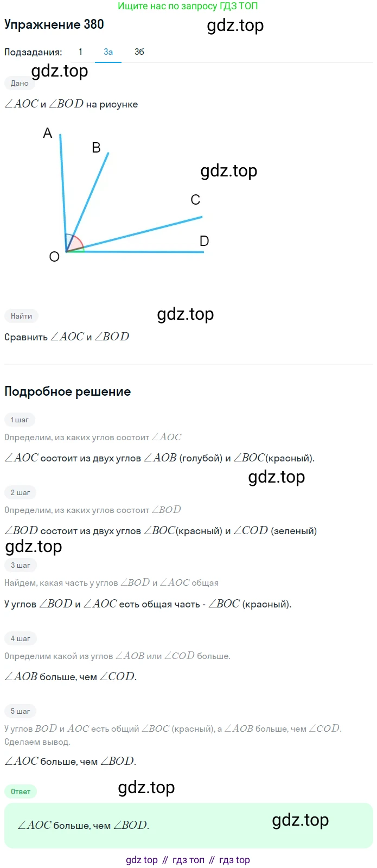Click the Дано label badge

pos(20,84)
